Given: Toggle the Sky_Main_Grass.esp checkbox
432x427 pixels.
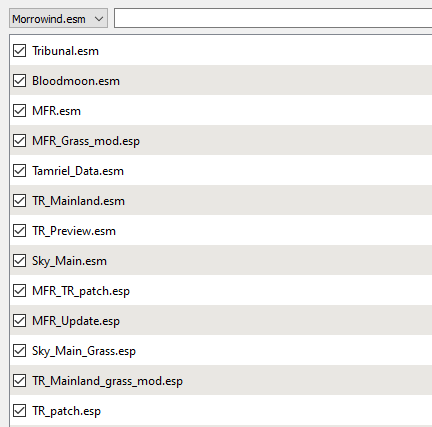Looking at the screenshot, I should [19, 351].
